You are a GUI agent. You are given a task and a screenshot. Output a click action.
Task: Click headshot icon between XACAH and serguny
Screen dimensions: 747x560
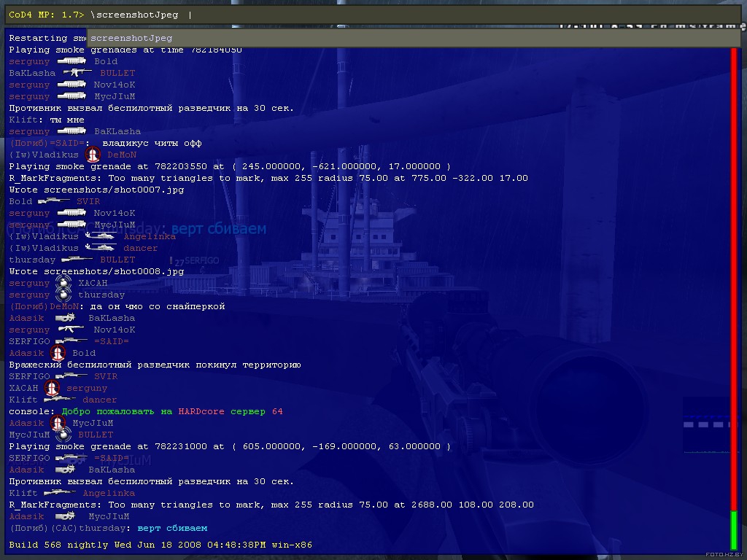(x=52, y=388)
